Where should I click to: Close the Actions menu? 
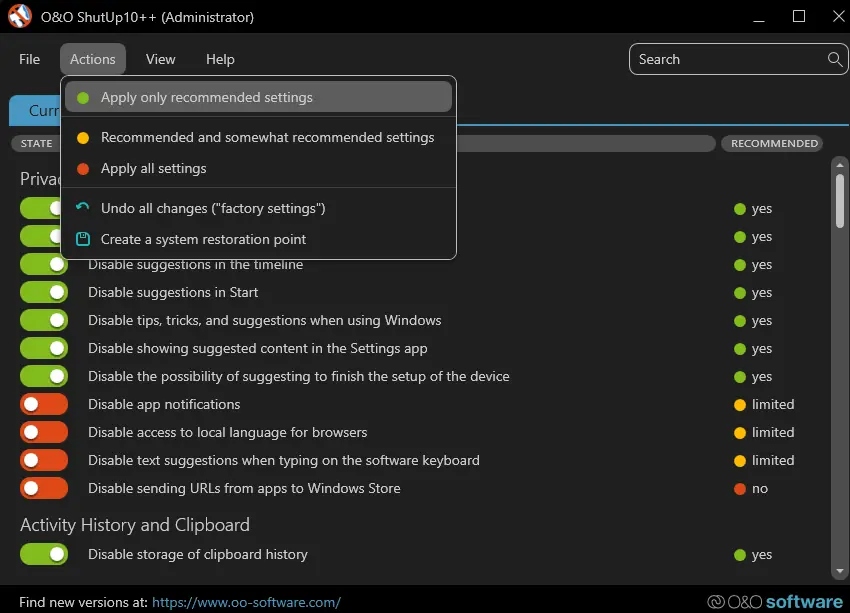93,59
